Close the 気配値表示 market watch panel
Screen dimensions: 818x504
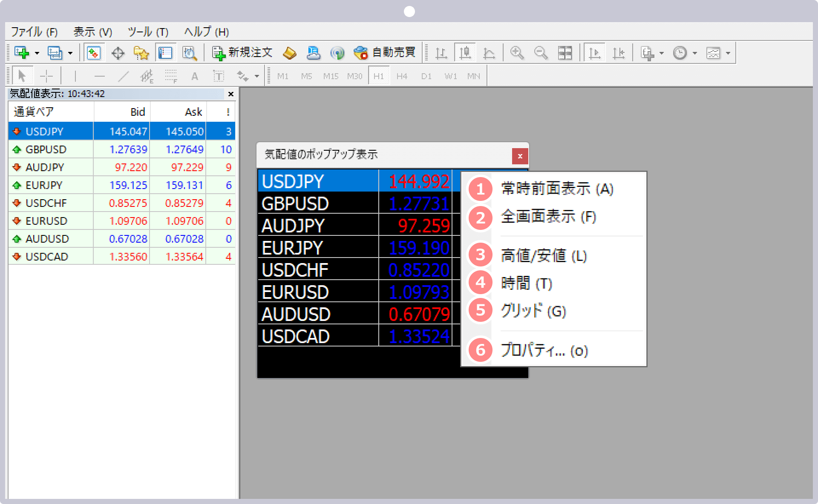pos(231,94)
